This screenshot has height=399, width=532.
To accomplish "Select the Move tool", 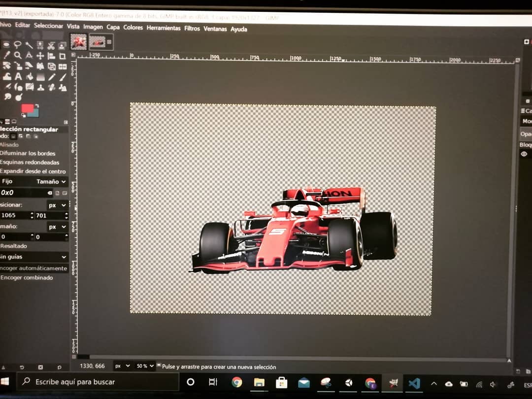I will click(40, 56).
